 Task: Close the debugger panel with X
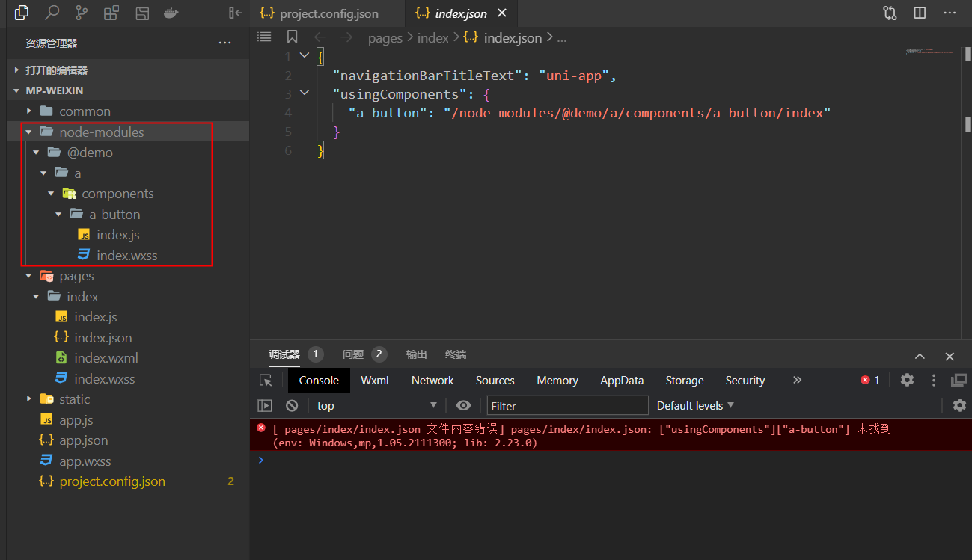pos(950,357)
